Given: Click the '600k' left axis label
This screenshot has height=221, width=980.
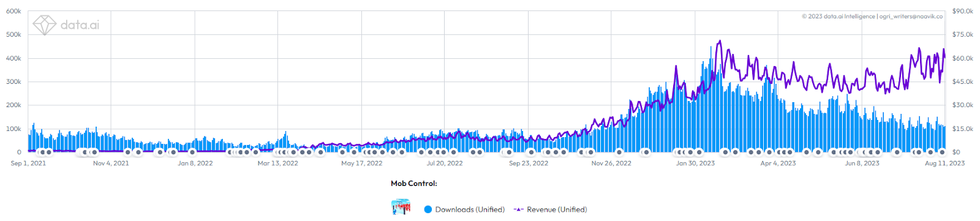Looking at the screenshot, I should [x=13, y=11].
